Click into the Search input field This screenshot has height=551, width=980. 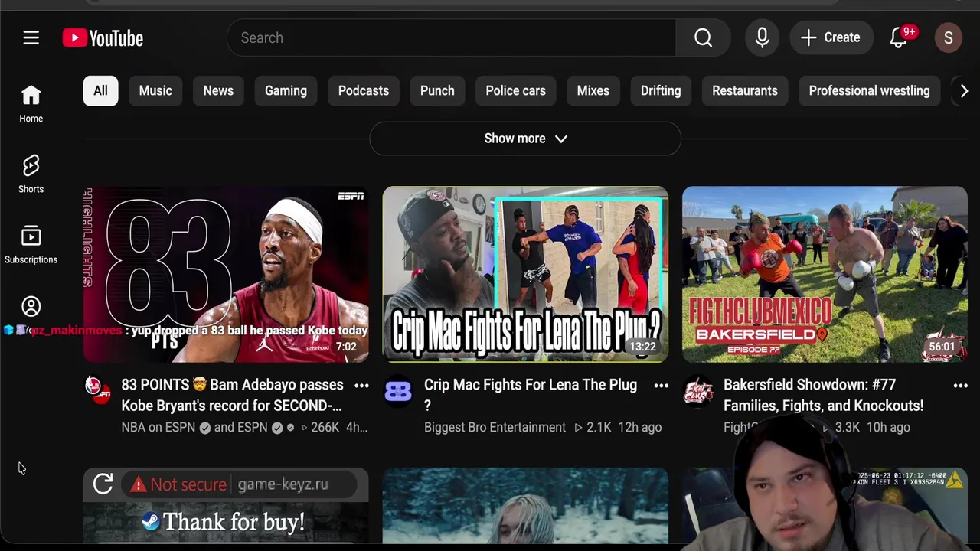tap(452, 37)
